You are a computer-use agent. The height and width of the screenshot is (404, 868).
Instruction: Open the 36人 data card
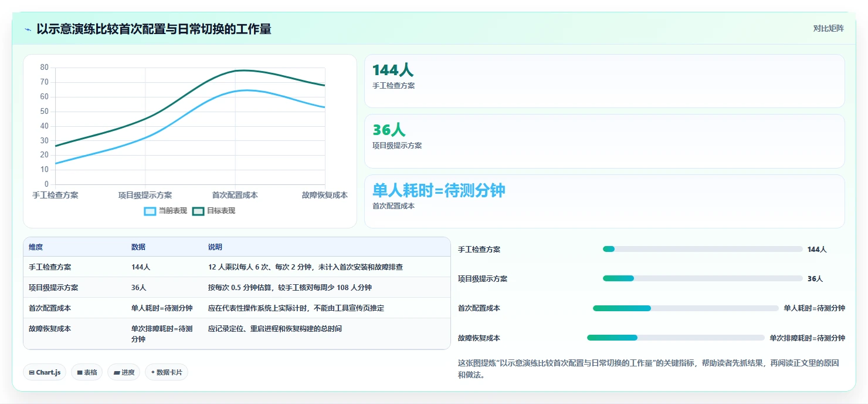pyautogui.click(x=605, y=142)
